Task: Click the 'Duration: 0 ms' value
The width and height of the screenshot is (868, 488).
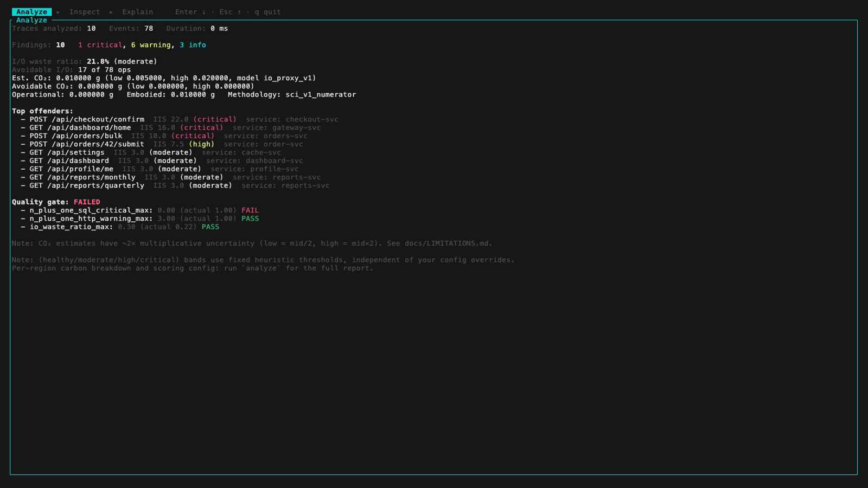Action: pyautogui.click(x=197, y=28)
